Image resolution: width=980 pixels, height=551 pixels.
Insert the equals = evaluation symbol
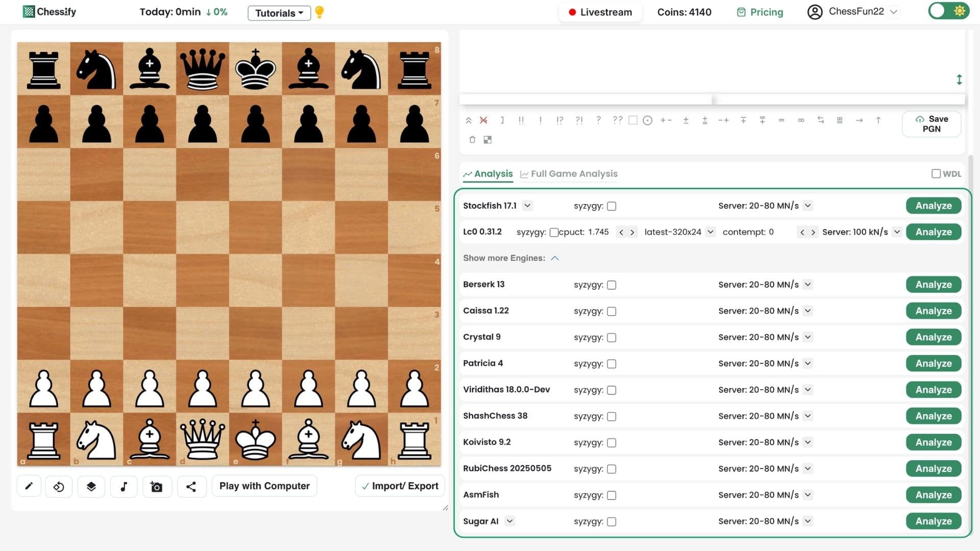point(781,120)
